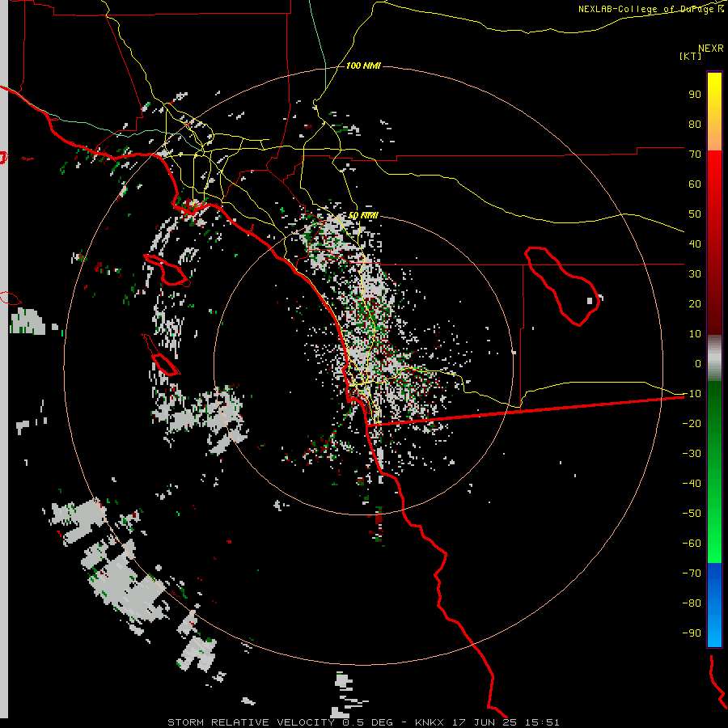728x728 pixels.
Task: Click the 100 NMI range ring label
Action: pos(363,66)
